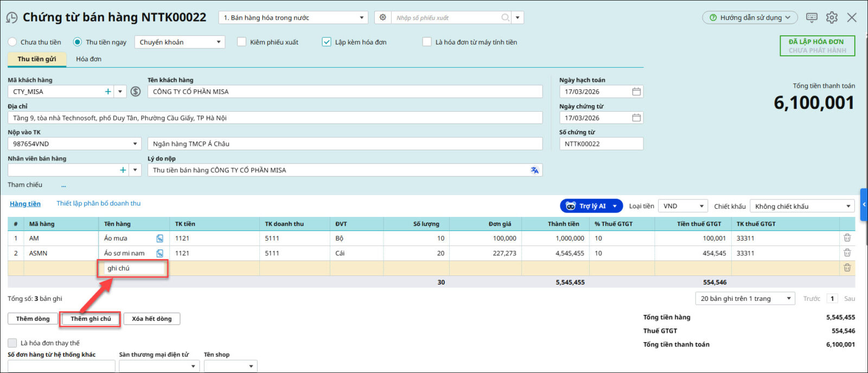Open the keyboard shortcuts icon

(x=812, y=17)
